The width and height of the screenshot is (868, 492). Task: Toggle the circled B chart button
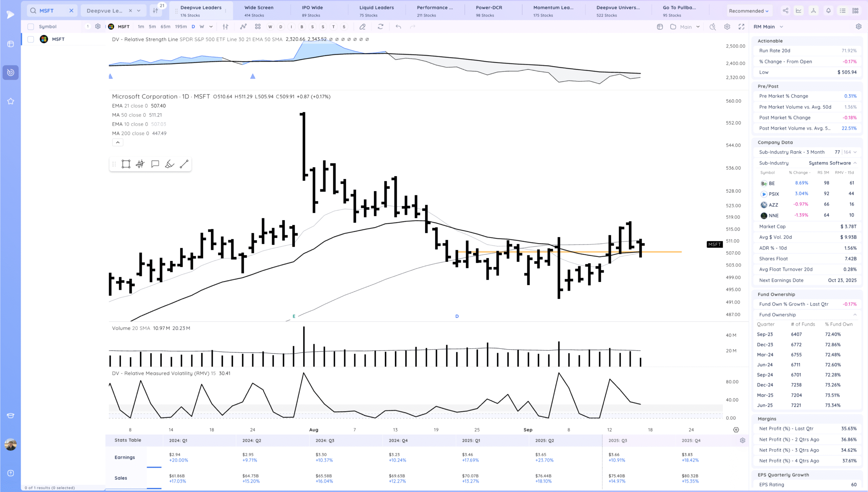302,27
